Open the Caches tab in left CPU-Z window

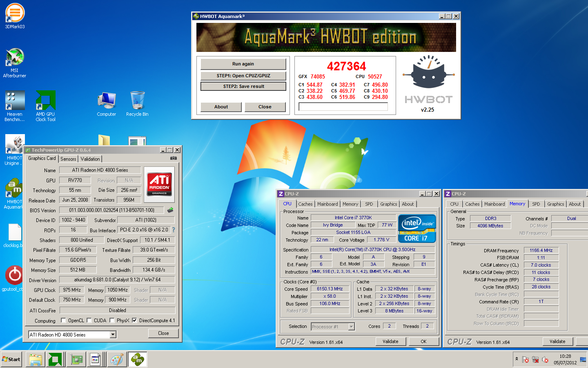point(305,204)
